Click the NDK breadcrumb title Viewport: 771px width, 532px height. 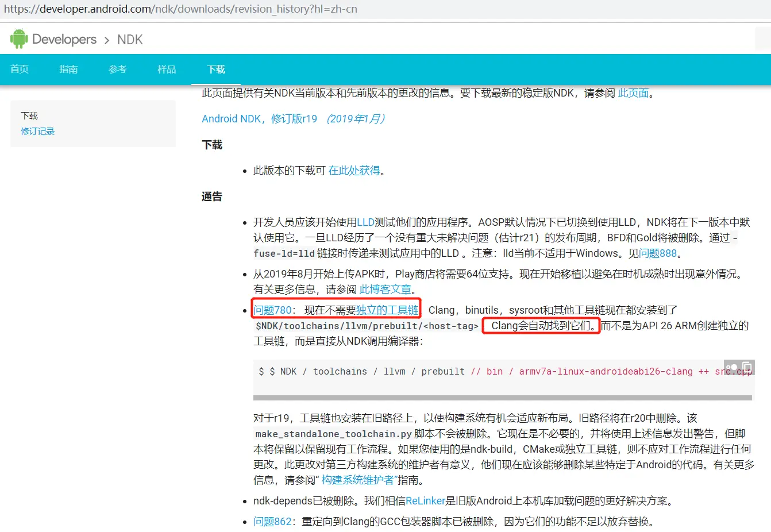(x=130, y=40)
